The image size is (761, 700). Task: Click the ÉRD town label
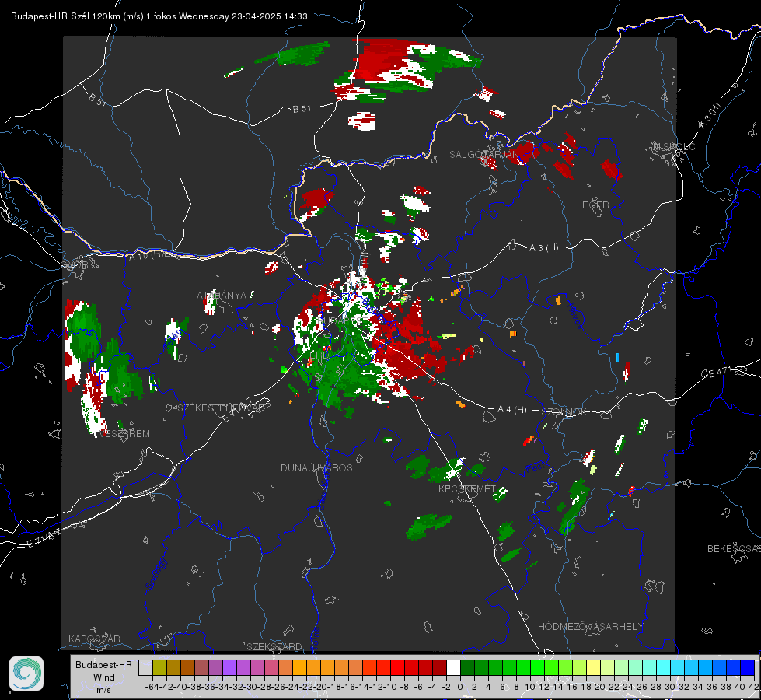(x=319, y=355)
